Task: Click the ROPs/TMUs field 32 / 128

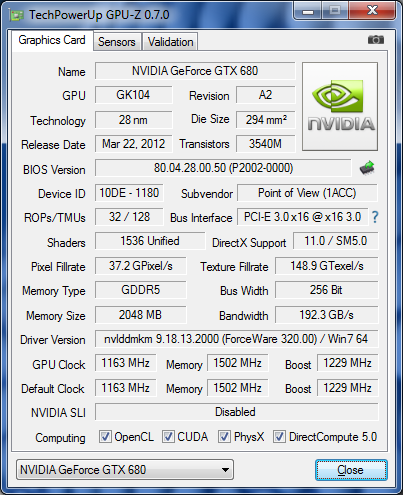Action: pyautogui.click(x=129, y=217)
